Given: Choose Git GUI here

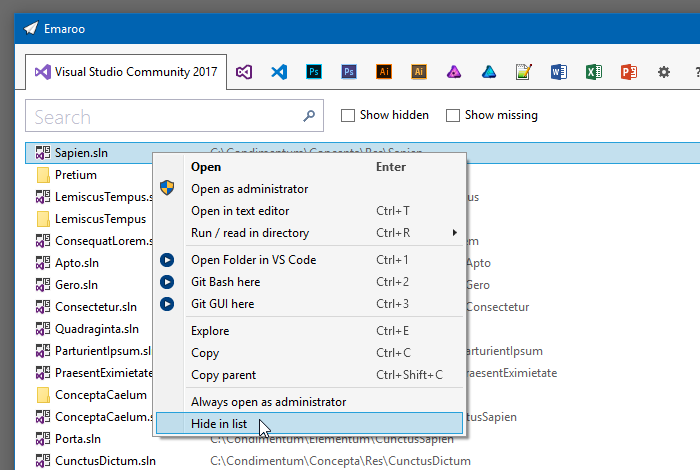Looking at the screenshot, I should pos(309,304).
